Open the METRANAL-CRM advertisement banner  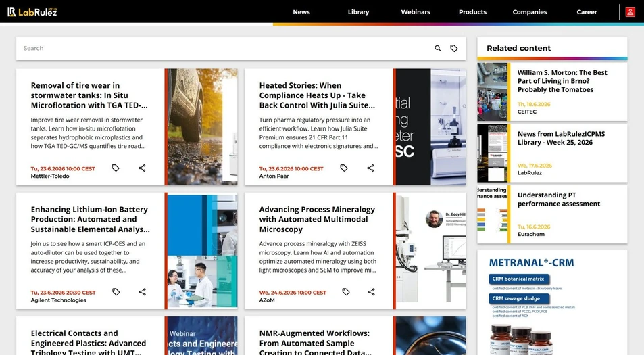point(552,302)
